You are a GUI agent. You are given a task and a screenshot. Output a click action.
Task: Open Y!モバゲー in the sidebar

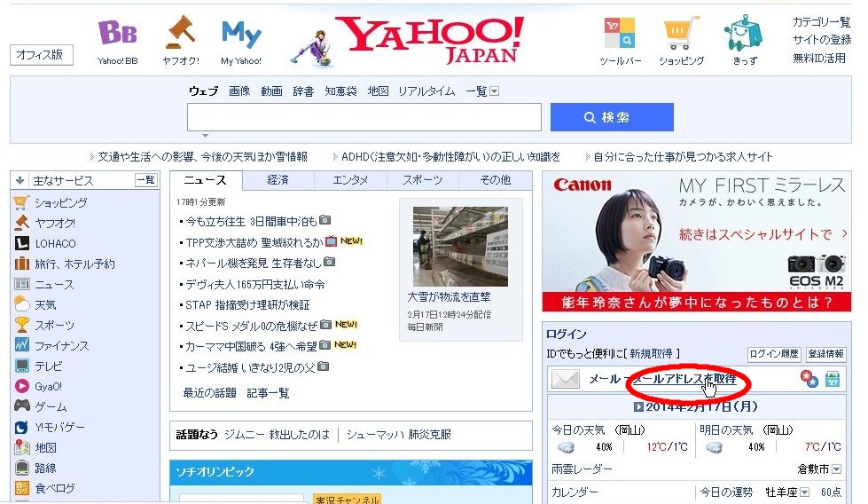pyautogui.click(x=59, y=428)
